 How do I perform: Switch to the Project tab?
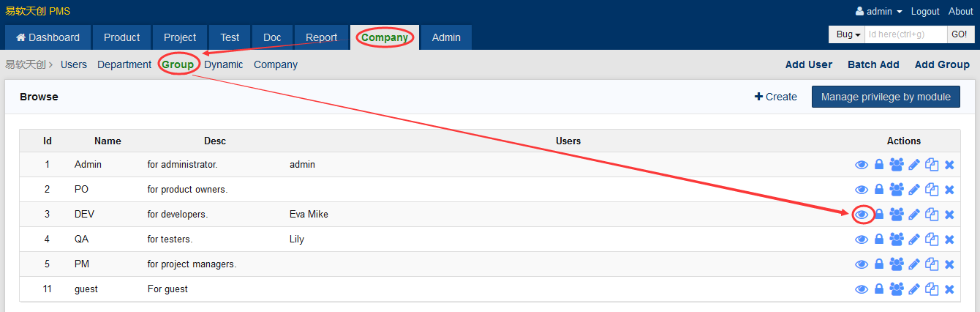tap(180, 37)
